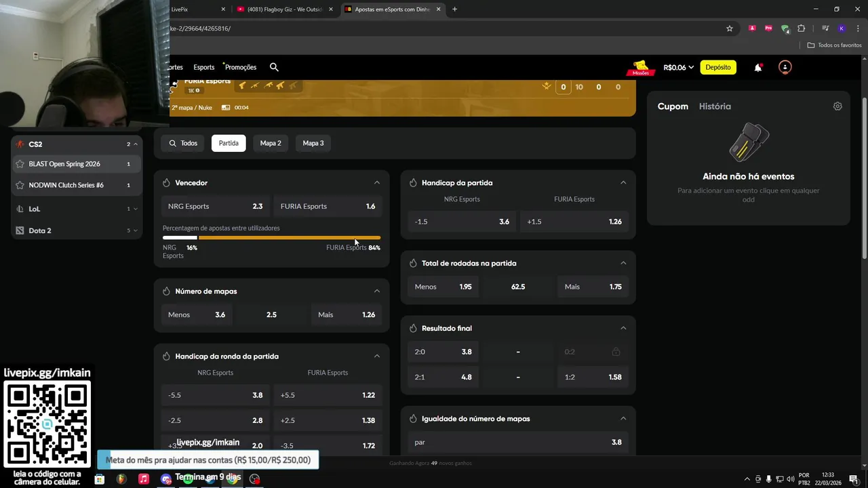Screen dimensions: 868x488
Task: Collapse the Resultado final market
Action: [623, 328]
